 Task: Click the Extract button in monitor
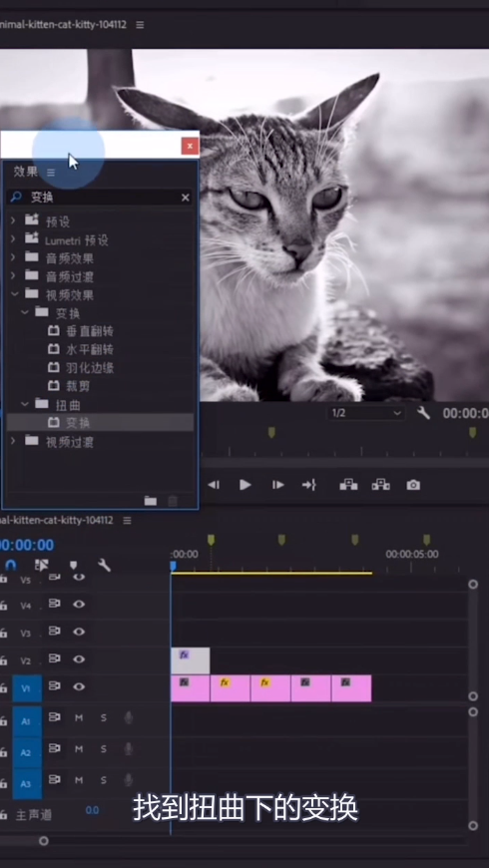pos(380,485)
